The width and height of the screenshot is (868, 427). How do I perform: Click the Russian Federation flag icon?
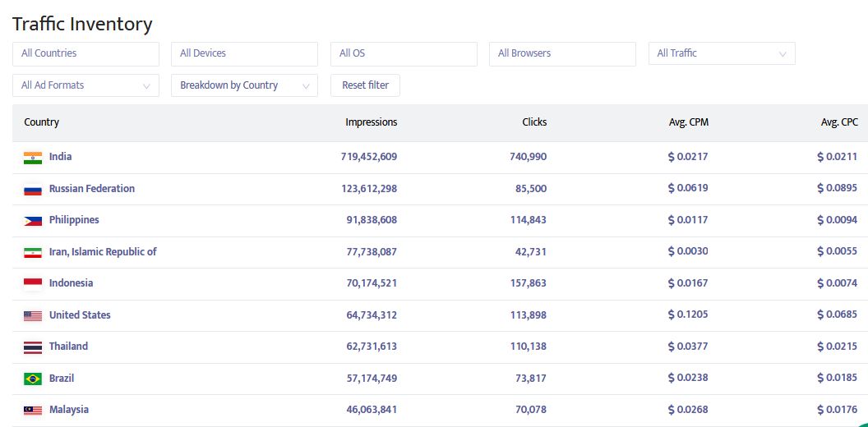point(33,190)
